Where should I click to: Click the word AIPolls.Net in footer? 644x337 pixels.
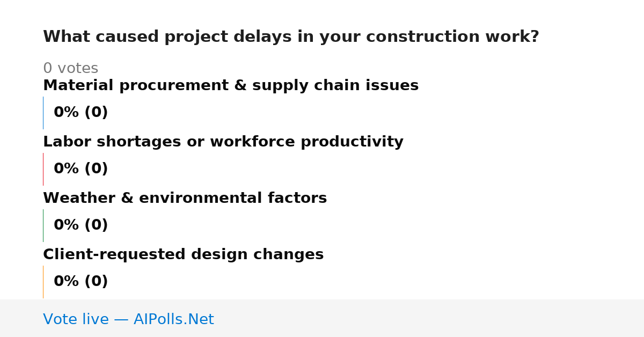click(173, 319)
